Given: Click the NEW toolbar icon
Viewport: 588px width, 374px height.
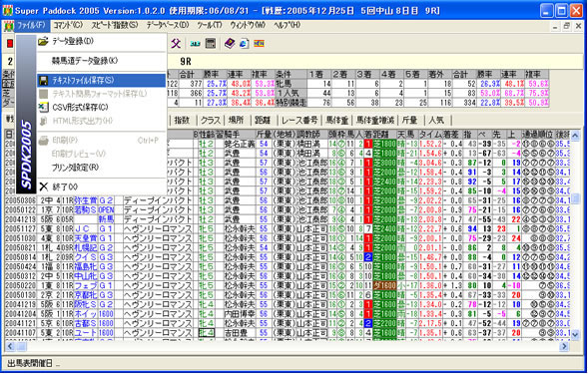Looking at the screenshot, I should [x=259, y=44].
